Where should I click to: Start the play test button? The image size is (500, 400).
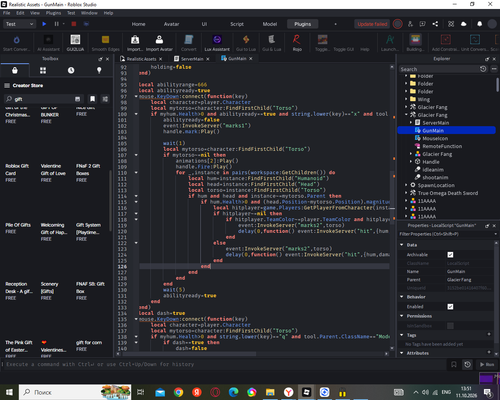[44, 24]
